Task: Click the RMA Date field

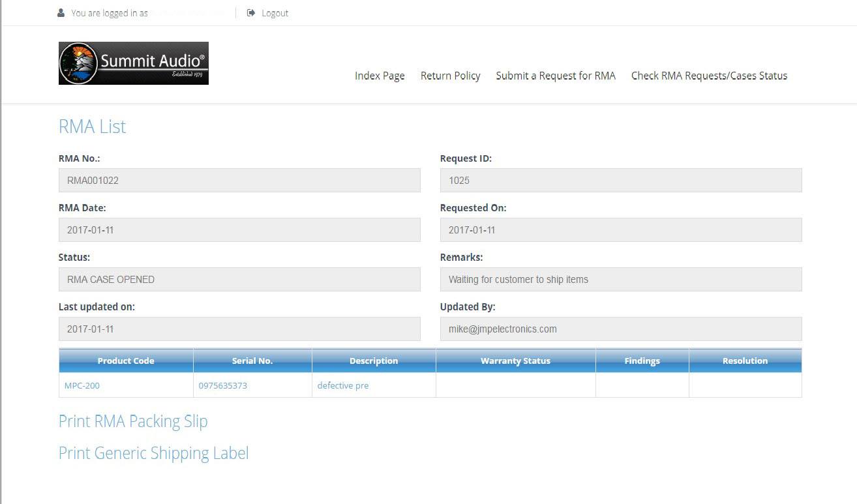Action: click(x=239, y=230)
